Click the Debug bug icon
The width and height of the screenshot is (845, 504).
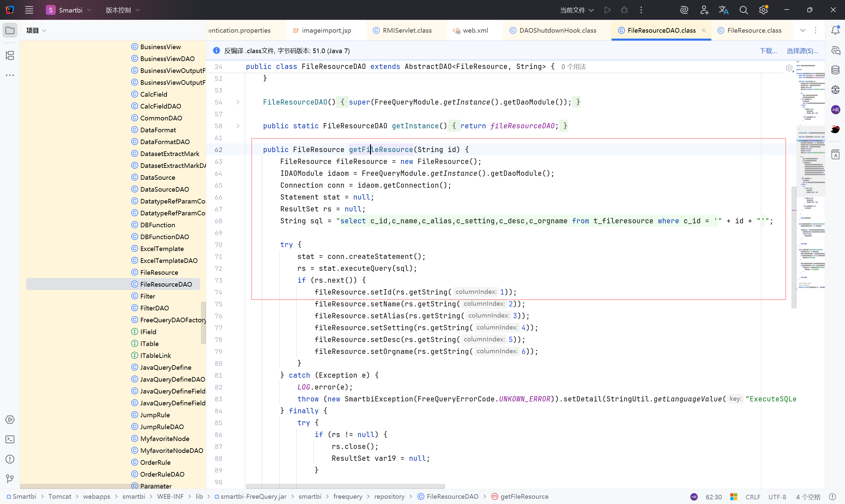coord(624,10)
